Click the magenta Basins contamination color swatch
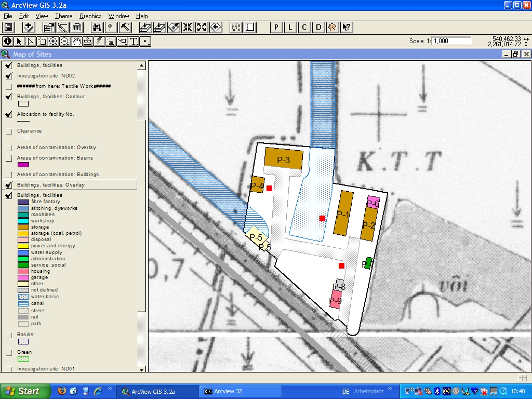 (23, 165)
